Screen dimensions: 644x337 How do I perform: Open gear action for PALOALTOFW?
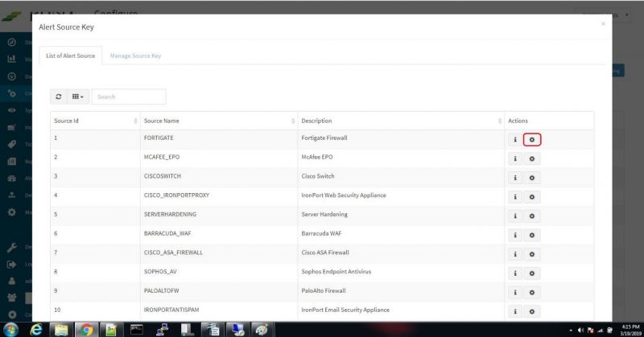tap(532, 292)
